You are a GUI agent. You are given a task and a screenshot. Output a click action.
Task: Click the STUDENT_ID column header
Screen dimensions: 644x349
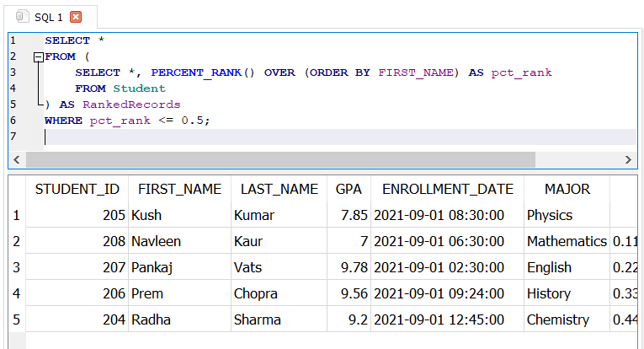pyautogui.click(x=77, y=189)
